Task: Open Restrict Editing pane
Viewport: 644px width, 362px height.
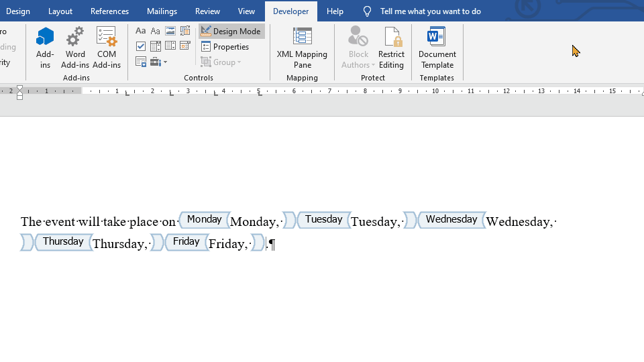Action: 391,48
